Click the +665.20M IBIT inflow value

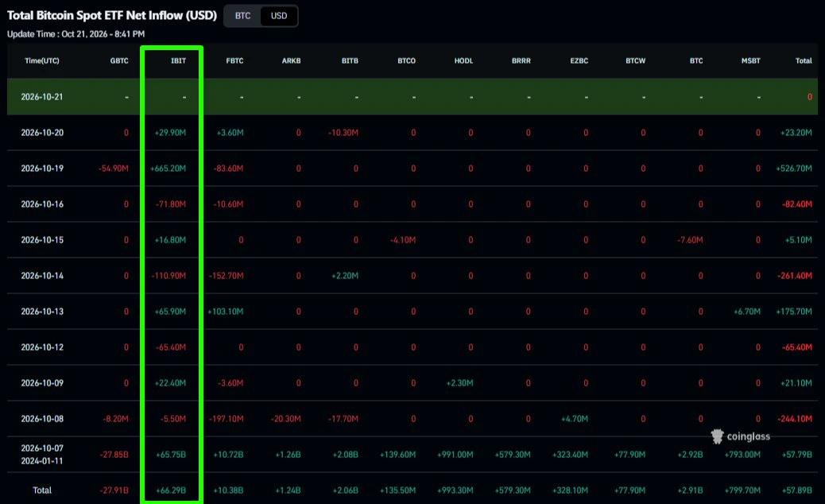[168, 169]
